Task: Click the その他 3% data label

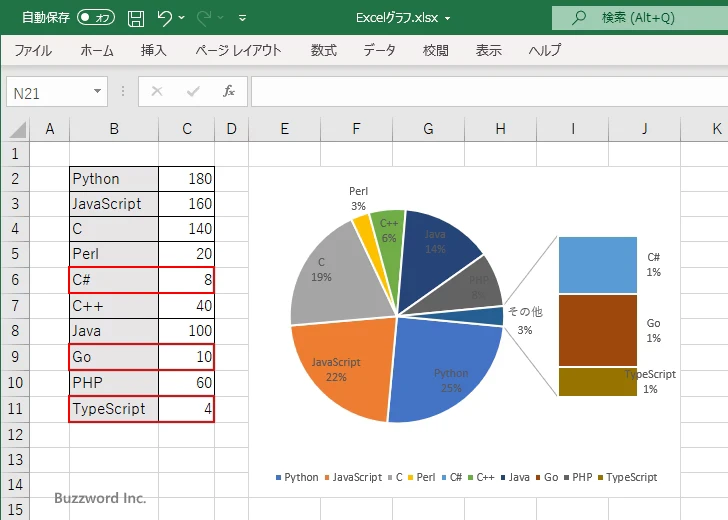Action: pyautogui.click(x=525, y=320)
